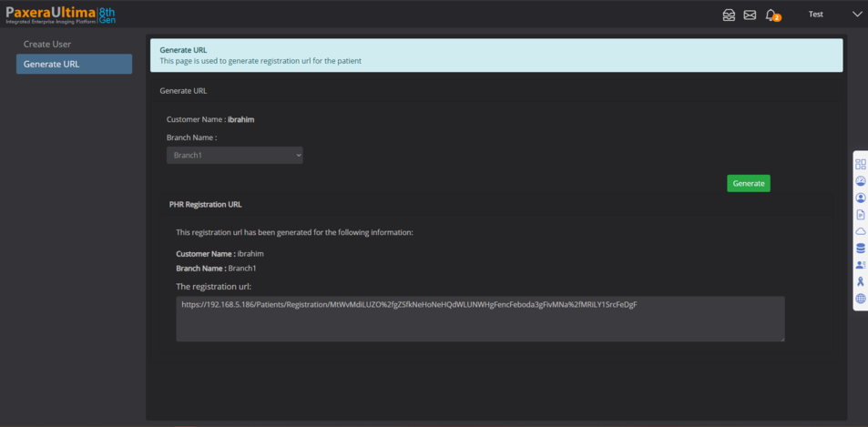Open the globe icon in right sidebar
868x427 pixels.
point(861,299)
